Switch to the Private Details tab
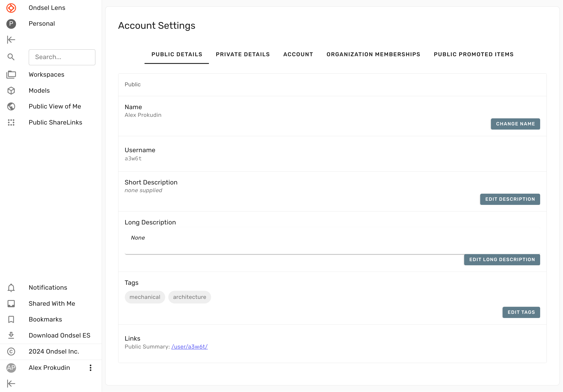The height and width of the screenshot is (392, 563). (x=243, y=54)
